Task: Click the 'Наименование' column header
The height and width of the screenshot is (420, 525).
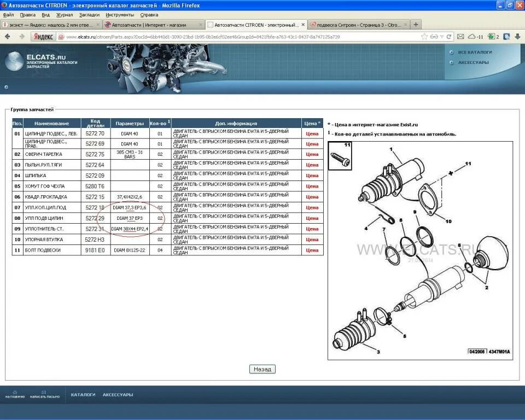Action: 51,123
